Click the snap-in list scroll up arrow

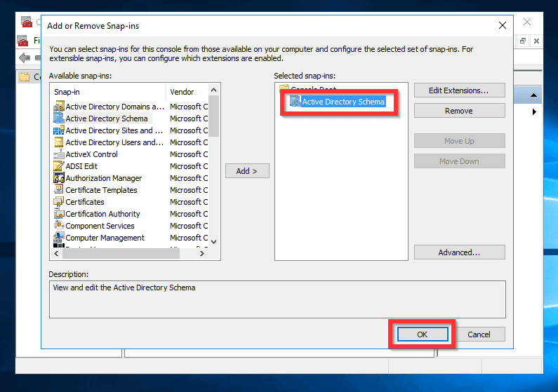click(x=213, y=90)
